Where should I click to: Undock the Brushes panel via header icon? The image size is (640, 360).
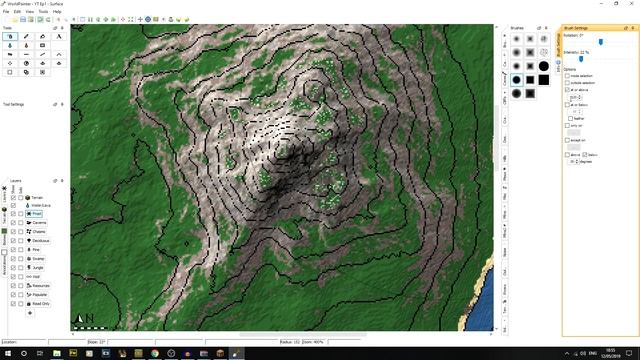click(539, 28)
